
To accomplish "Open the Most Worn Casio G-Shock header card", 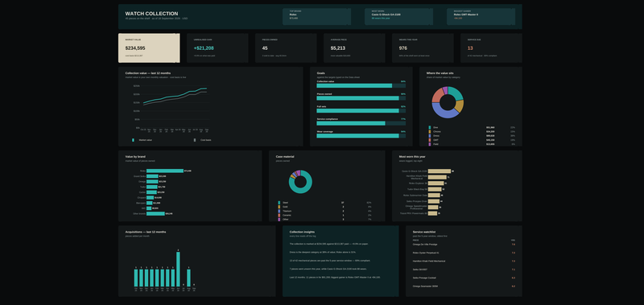I will click(x=398, y=16).
